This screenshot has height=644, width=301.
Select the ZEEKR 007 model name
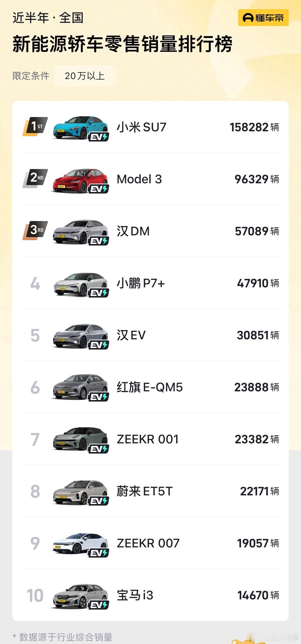tap(148, 543)
